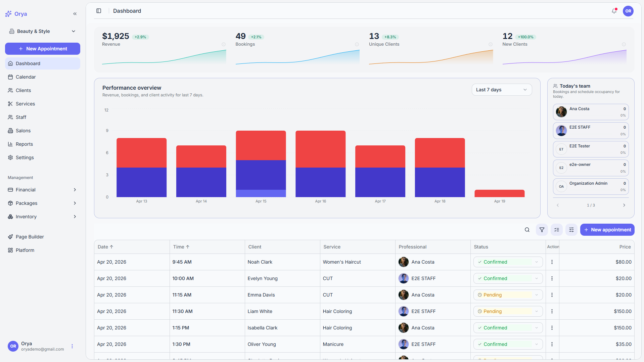The width and height of the screenshot is (644, 362).
Task: Click client name Isabella Clark
Action: 263,328
